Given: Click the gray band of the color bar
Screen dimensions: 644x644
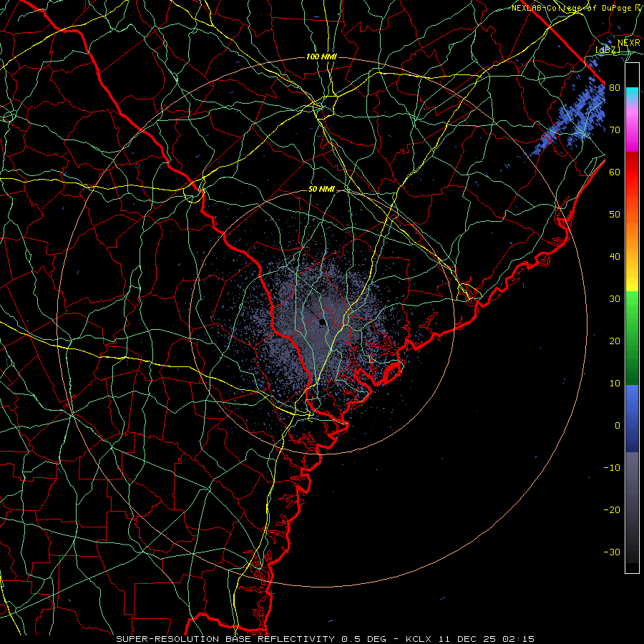Looking at the screenshot, I should (632, 507).
